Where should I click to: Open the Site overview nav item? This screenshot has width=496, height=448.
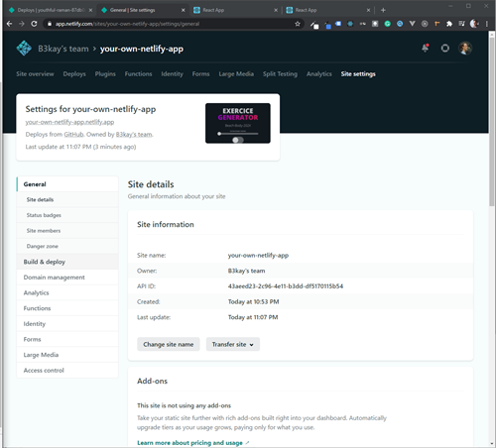(x=35, y=74)
